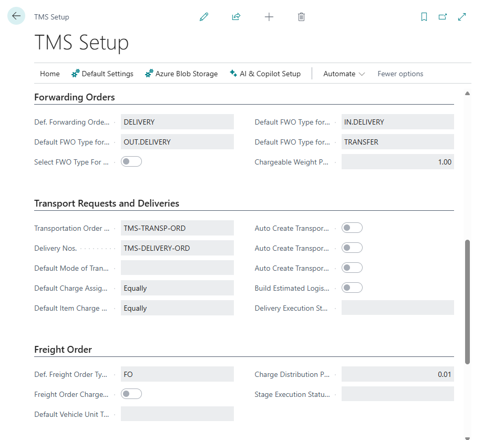Collapse the Forwarding Orders section
The image size is (504, 440).
pos(75,97)
